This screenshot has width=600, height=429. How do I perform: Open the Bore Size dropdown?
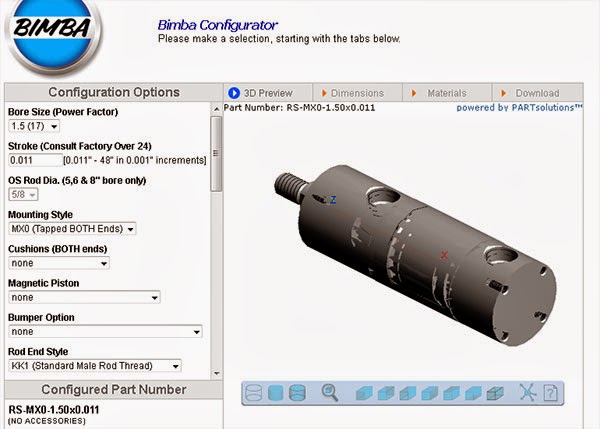[x=34, y=126]
